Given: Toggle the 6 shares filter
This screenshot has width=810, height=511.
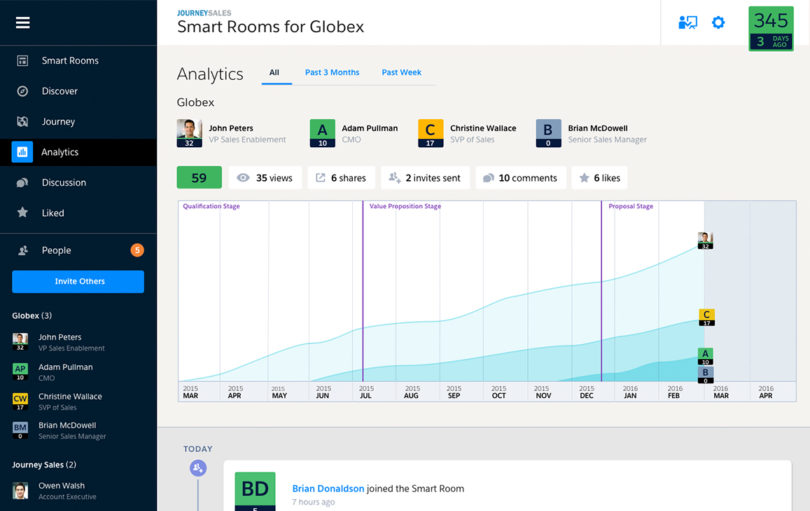Looking at the screenshot, I should [x=341, y=178].
